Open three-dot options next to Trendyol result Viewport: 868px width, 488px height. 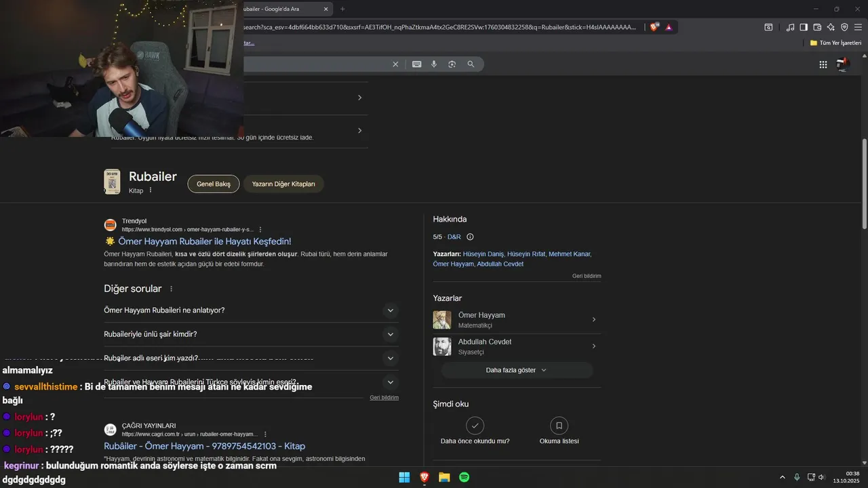pyautogui.click(x=260, y=230)
